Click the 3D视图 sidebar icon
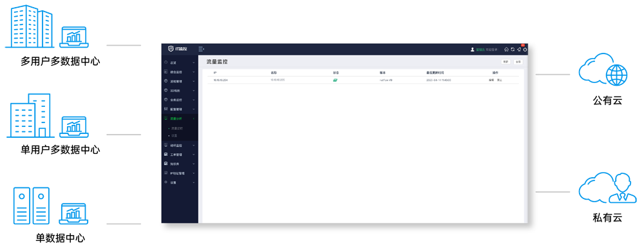 click(166, 90)
